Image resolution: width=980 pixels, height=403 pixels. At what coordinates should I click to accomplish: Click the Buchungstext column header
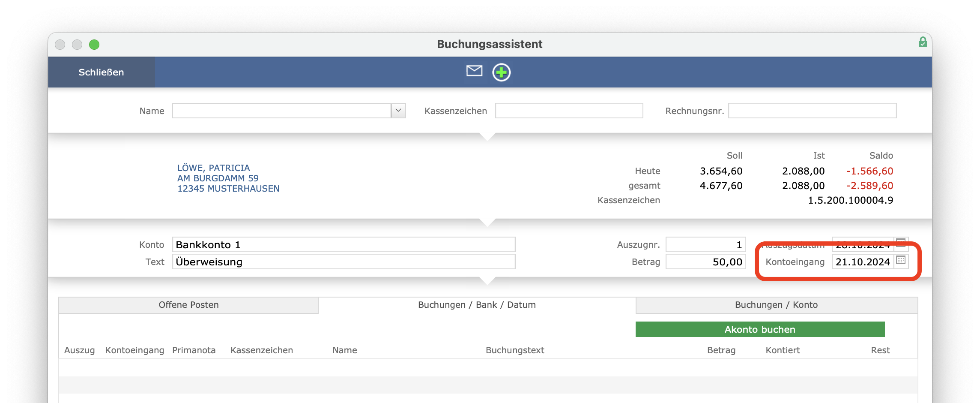pyautogui.click(x=515, y=350)
